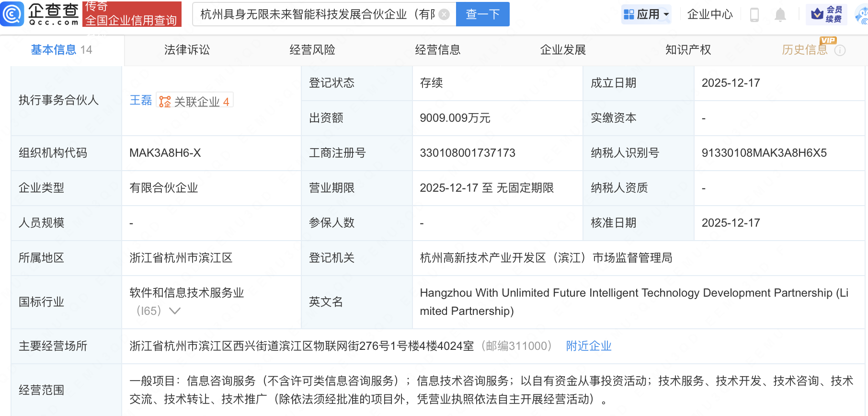Switch to the 法律诉讼 tab
The image size is (868, 416).
187,50
